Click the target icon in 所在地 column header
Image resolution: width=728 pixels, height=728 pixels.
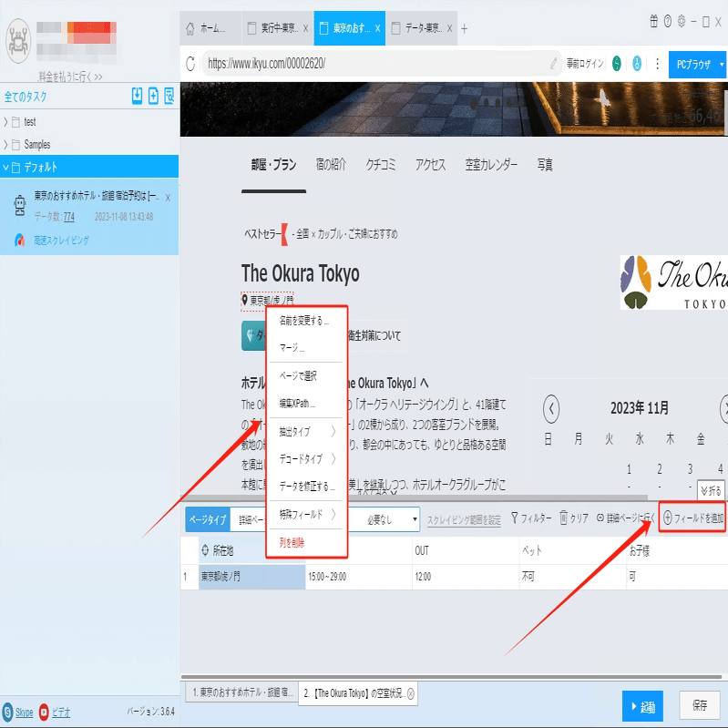(x=205, y=550)
